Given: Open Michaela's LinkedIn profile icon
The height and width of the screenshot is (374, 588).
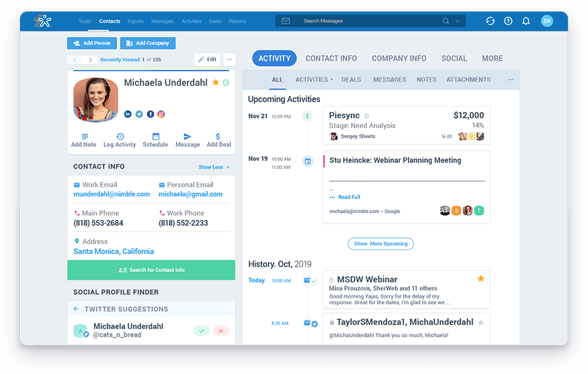Looking at the screenshot, I should 128,114.
